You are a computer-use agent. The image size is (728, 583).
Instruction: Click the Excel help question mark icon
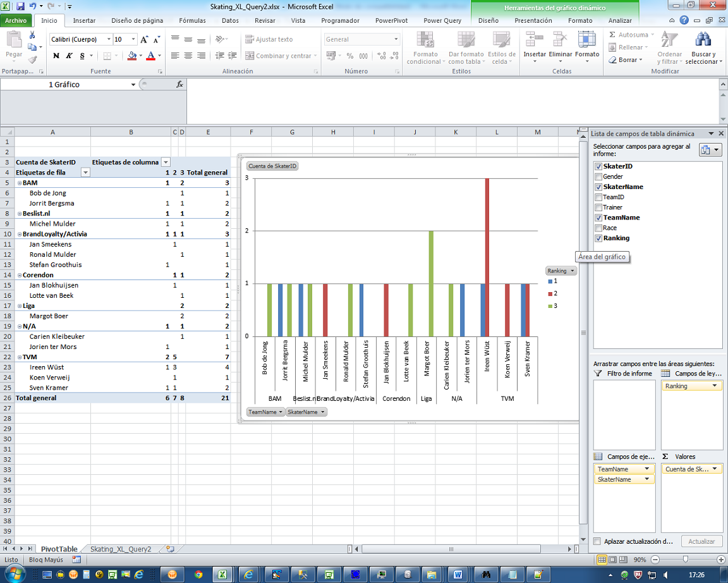[684, 20]
